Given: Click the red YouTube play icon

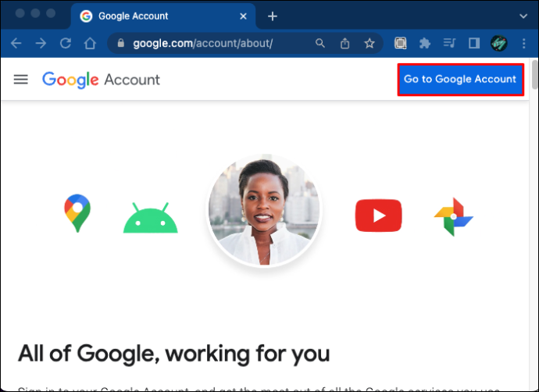Looking at the screenshot, I should pos(378,216).
